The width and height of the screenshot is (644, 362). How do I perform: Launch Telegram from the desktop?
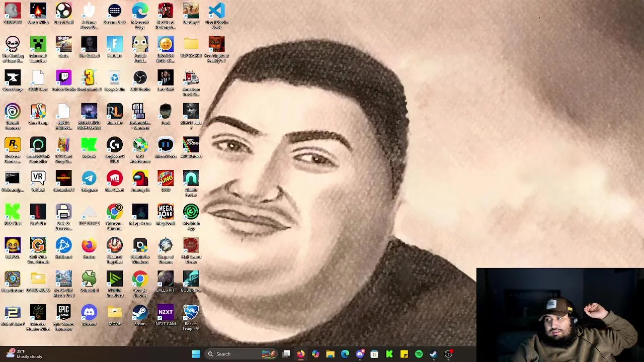tap(89, 182)
